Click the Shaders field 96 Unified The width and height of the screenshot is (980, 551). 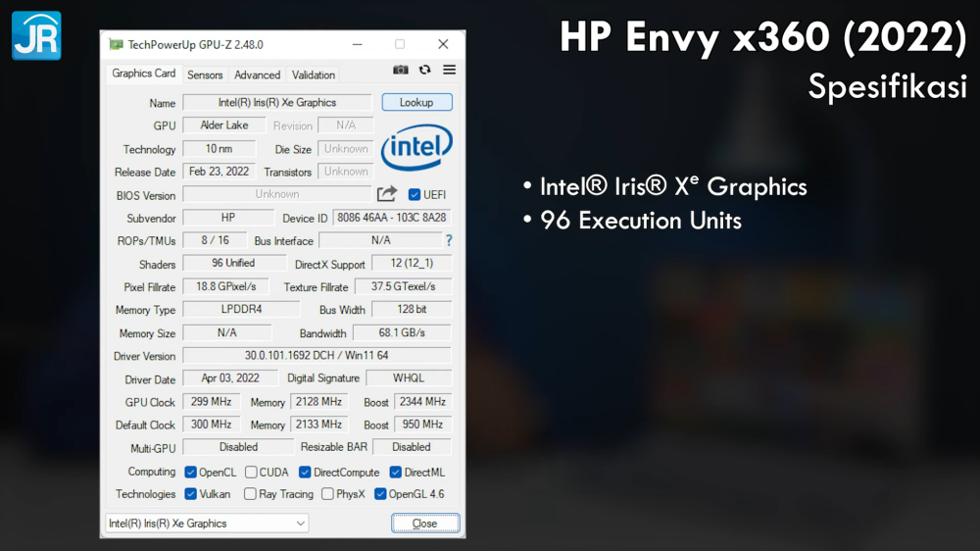pyautogui.click(x=233, y=264)
